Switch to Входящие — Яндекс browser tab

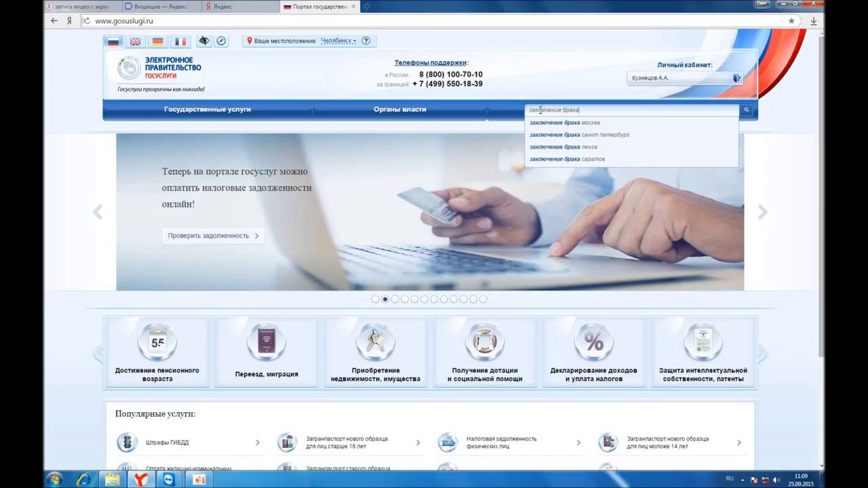click(x=161, y=6)
